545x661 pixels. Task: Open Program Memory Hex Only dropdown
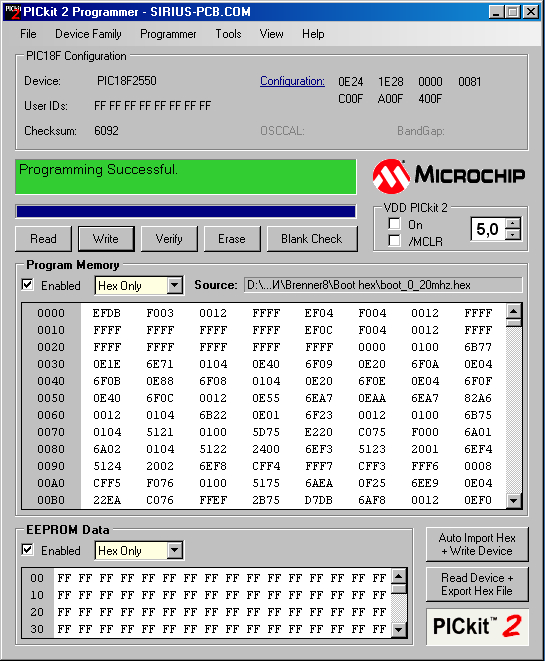(x=175, y=285)
